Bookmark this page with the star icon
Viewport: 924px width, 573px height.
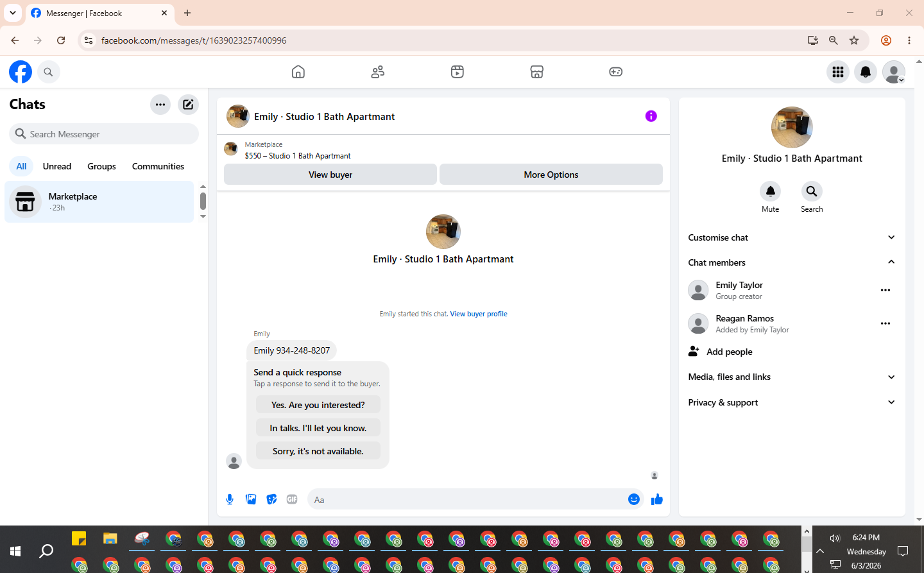(x=854, y=40)
